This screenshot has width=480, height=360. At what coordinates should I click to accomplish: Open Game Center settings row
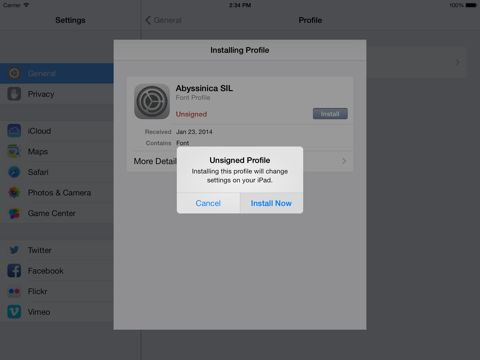(x=57, y=213)
